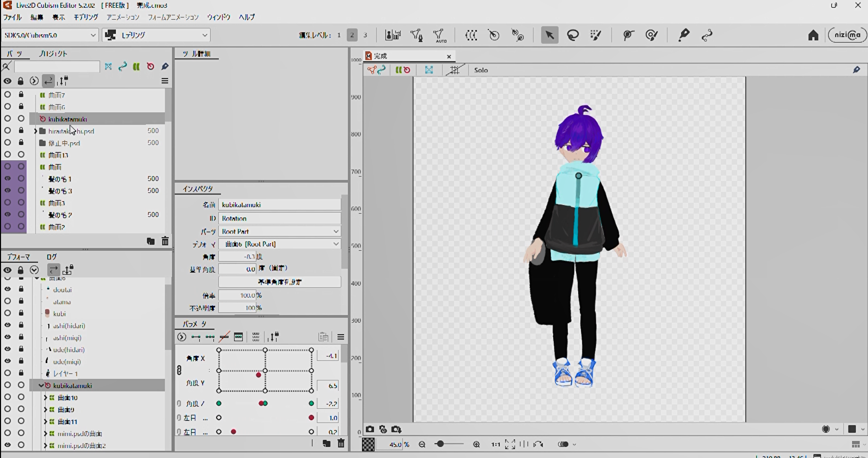Click the home icon in toolbar

[813, 35]
